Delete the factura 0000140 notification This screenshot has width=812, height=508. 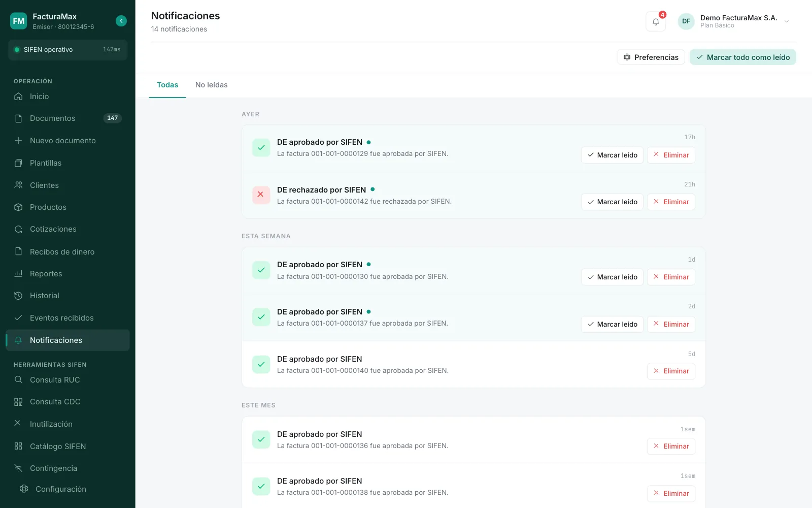tap(671, 371)
